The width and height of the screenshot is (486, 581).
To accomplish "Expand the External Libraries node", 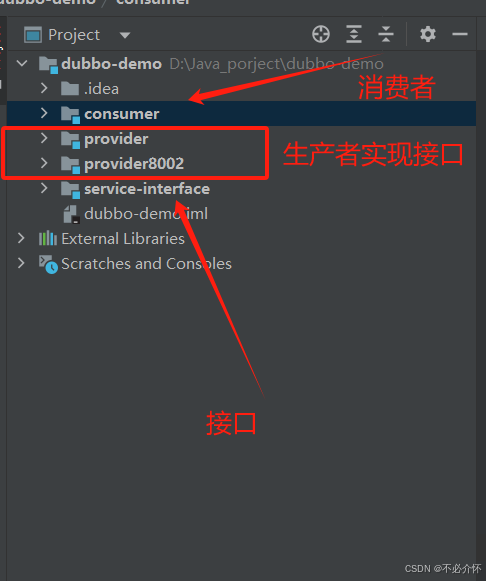I will pyautogui.click(x=21, y=238).
